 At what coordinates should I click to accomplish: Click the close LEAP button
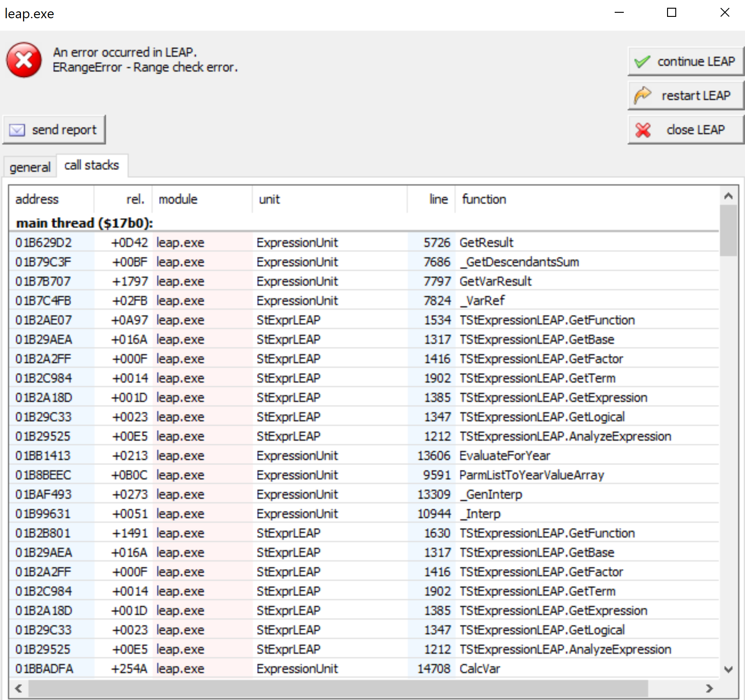(685, 130)
